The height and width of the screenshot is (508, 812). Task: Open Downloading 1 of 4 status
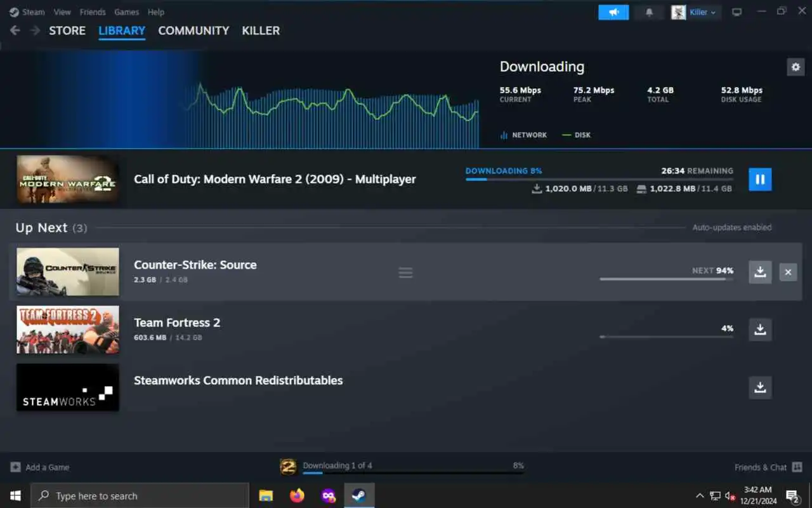(337, 465)
